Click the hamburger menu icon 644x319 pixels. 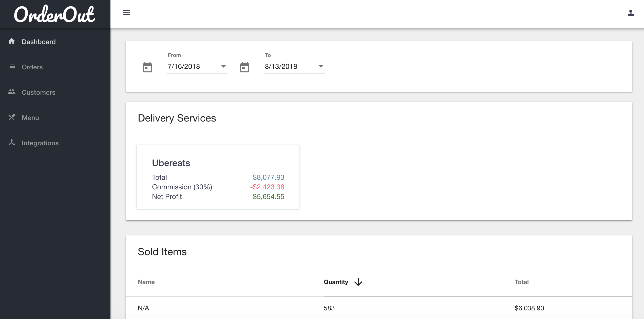point(126,13)
